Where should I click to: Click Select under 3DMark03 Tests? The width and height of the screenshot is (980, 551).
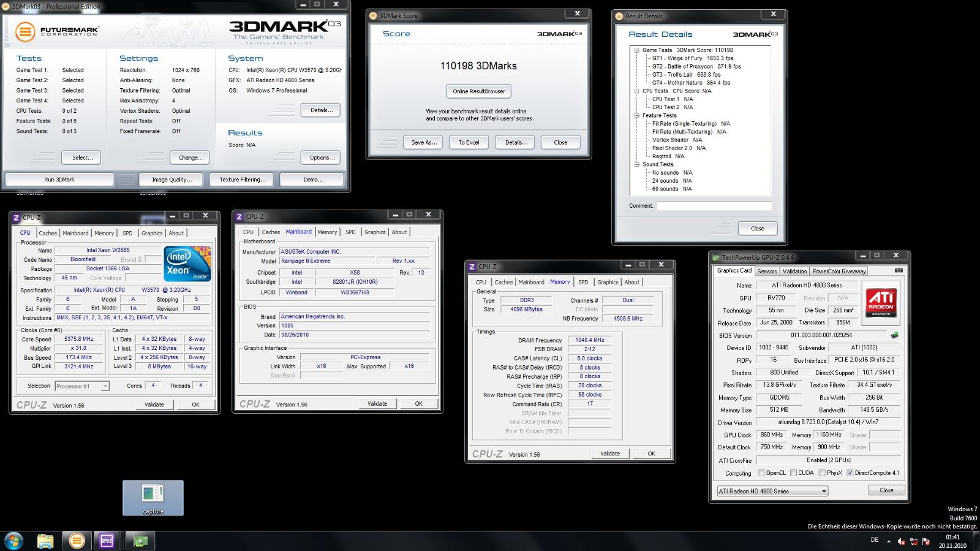coord(83,158)
